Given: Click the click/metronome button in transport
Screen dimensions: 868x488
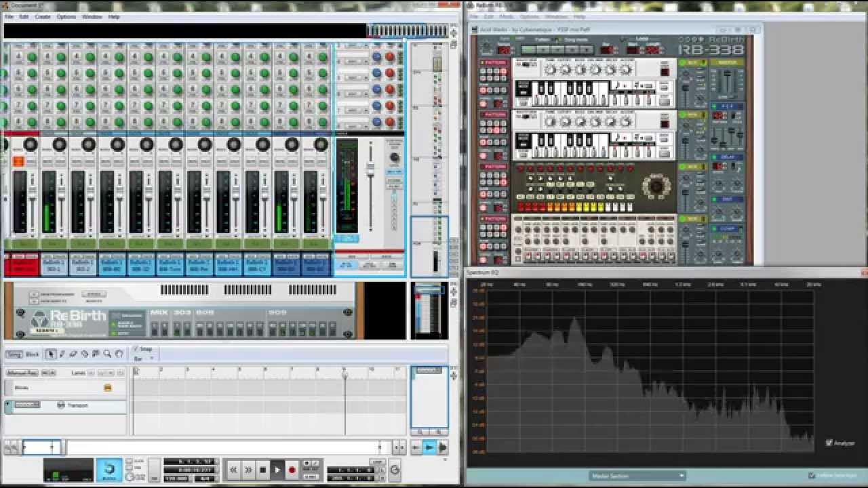Looking at the screenshot, I should pos(130,461).
